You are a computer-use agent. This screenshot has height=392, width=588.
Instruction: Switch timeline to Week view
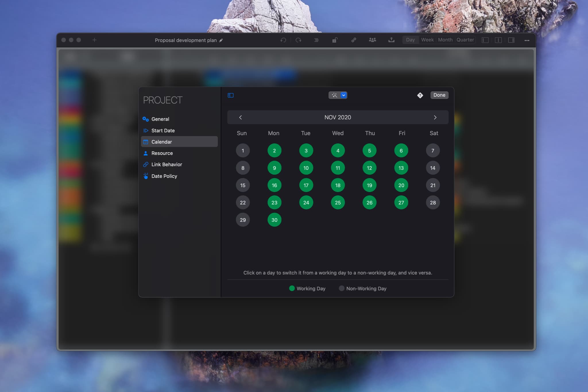click(427, 40)
